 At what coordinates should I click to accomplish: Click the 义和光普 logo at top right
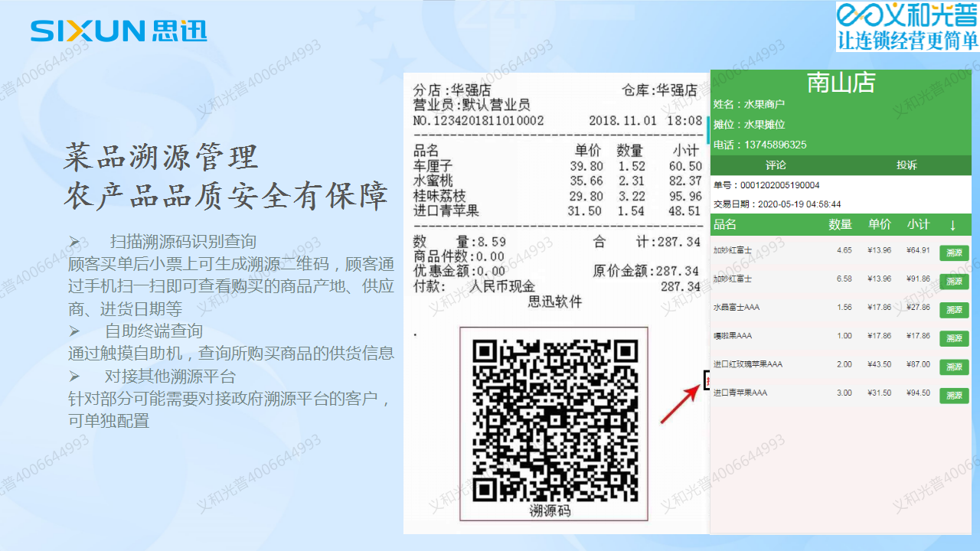pos(906,15)
